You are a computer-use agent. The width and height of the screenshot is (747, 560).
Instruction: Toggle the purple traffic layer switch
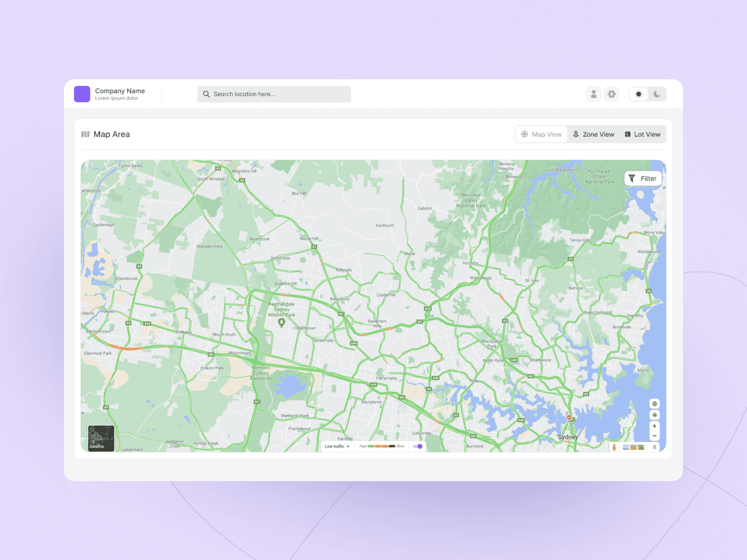click(x=418, y=446)
